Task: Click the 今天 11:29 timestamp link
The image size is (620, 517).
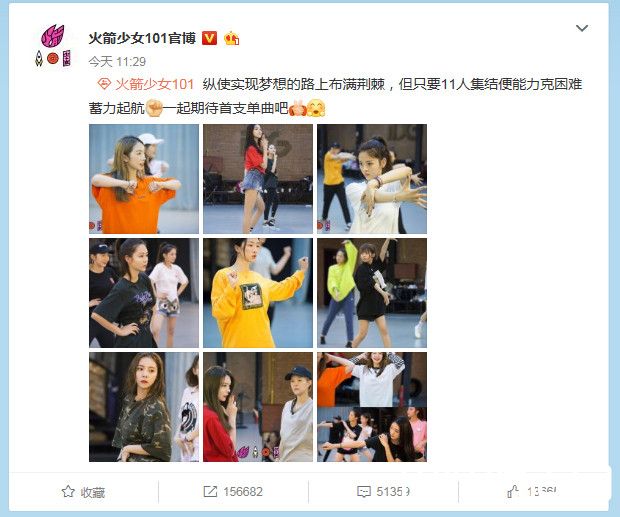Action: (x=117, y=62)
